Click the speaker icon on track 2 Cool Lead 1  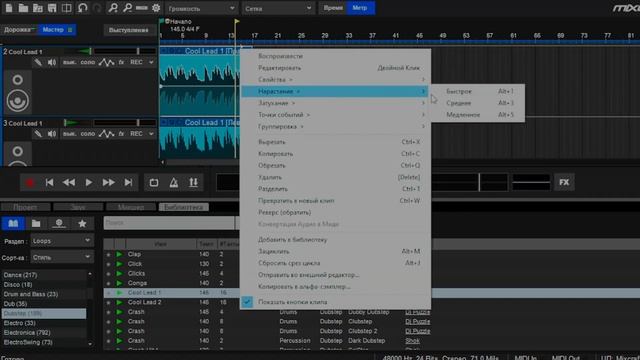click(x=52, y=62)
